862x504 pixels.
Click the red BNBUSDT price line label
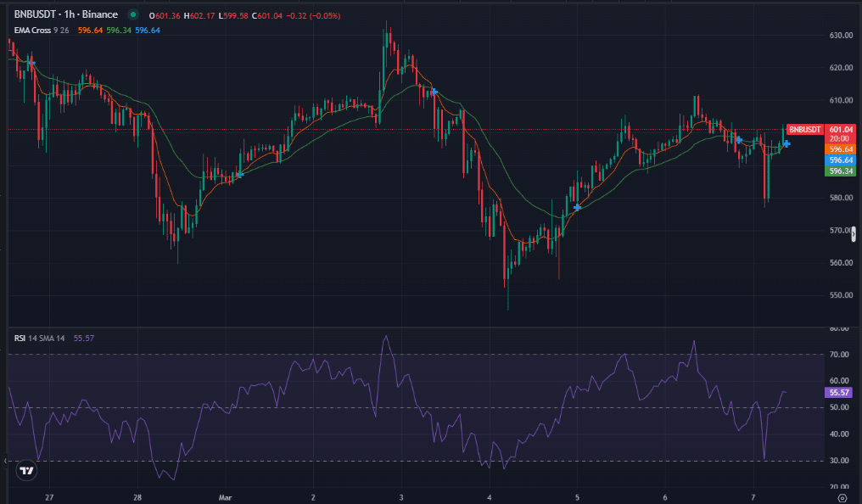[805, 130]
